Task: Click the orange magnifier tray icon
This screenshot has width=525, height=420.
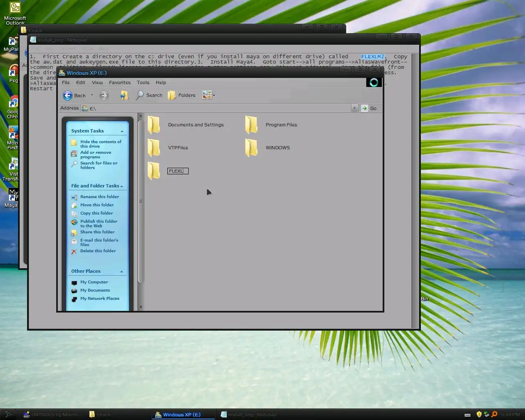Action: click(x=494, y=415)
